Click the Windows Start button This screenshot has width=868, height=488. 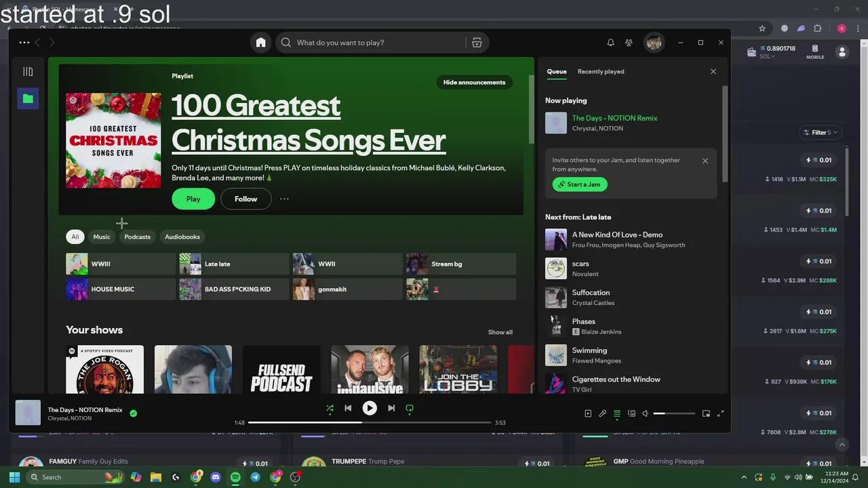coord(14,477)
